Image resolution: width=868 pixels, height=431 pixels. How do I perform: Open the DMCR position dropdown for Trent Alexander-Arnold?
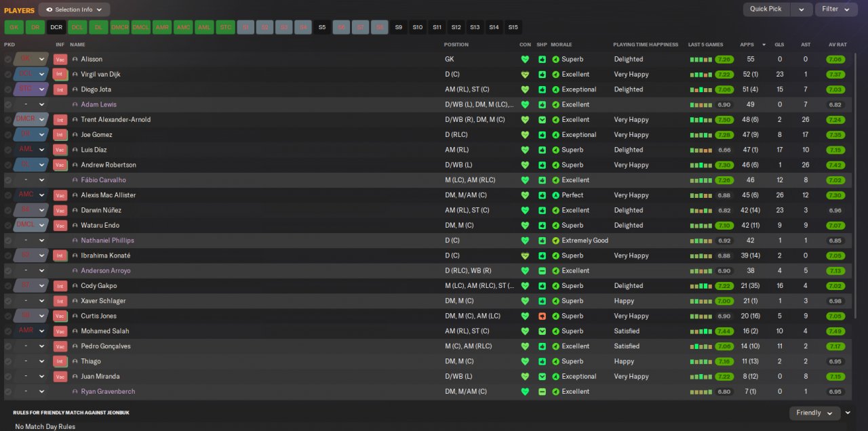pyautogui.click(x=32, y=120)
